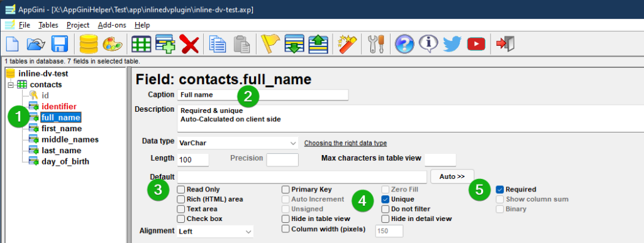Select the inline-dv-test project root

click(43, 73)
